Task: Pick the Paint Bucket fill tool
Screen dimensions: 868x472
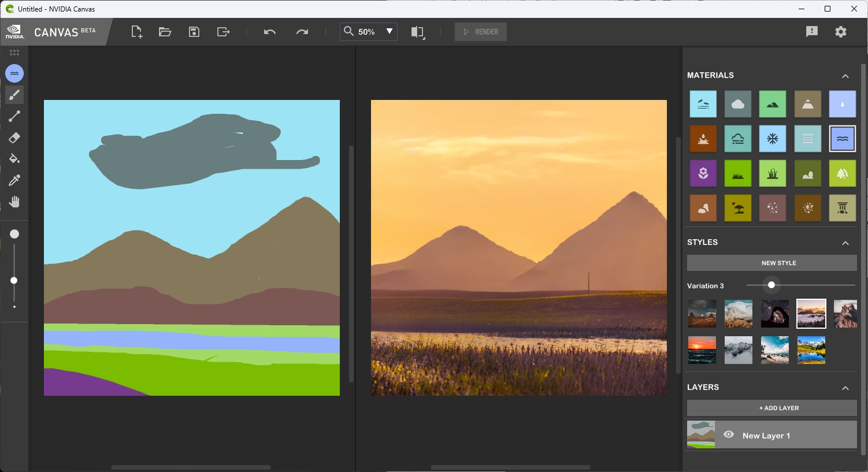Action: click(x=14, y=159)
